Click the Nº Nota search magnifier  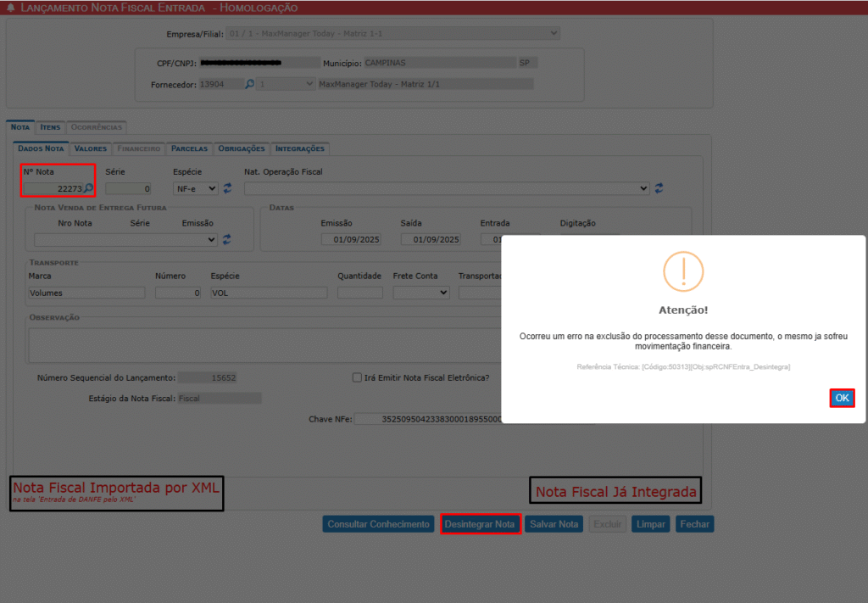(x=88, y=188)
